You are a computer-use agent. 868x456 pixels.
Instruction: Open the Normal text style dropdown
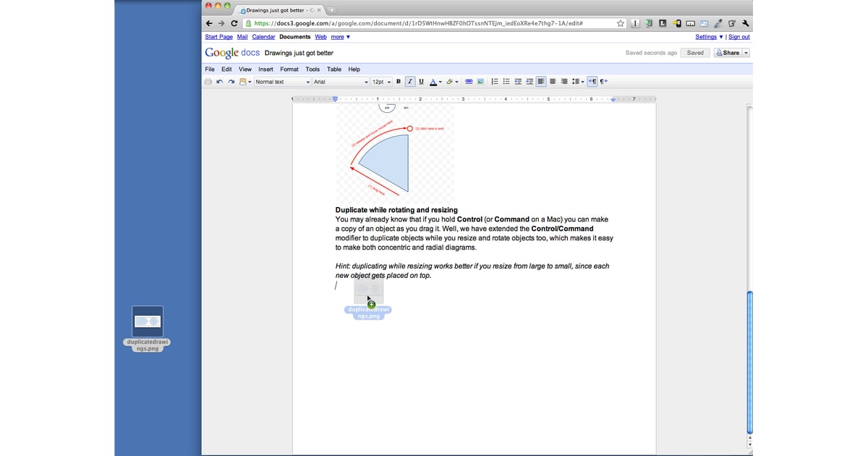(x=282, y=82)
